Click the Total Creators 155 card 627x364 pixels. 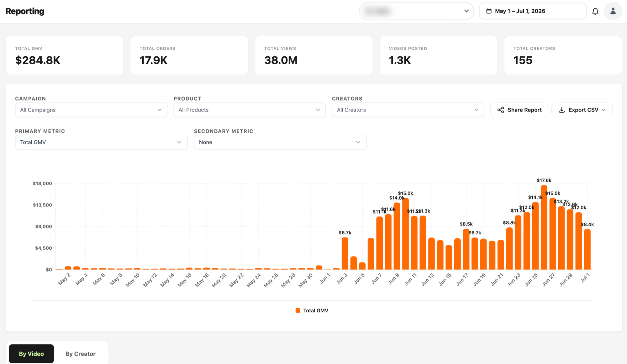563,55
